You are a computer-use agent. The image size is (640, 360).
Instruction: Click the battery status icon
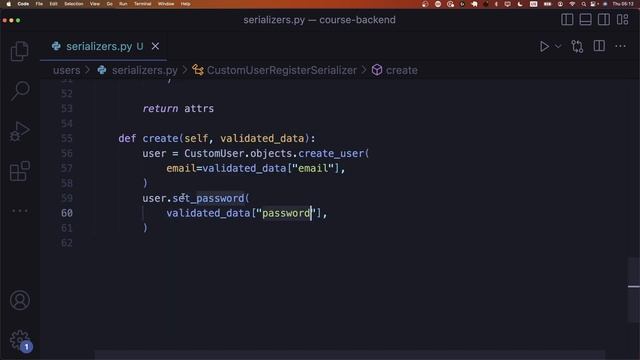point(547,4)
